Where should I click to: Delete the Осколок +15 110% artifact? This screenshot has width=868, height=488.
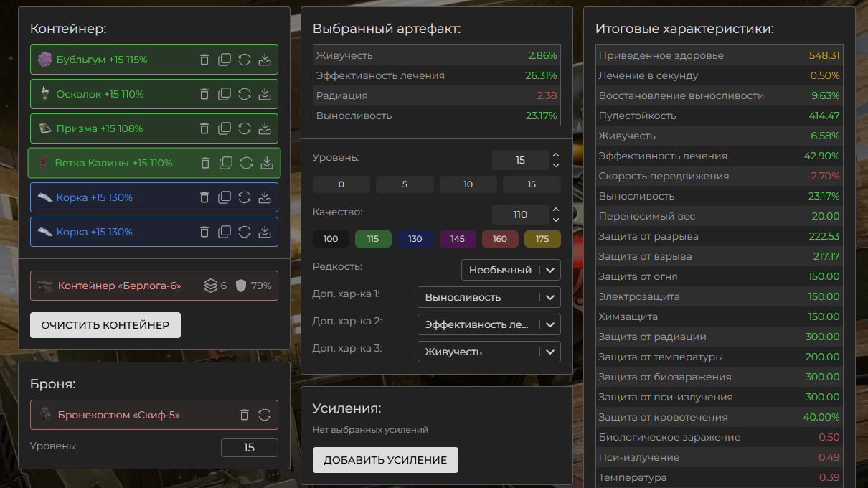pos(204,94)
